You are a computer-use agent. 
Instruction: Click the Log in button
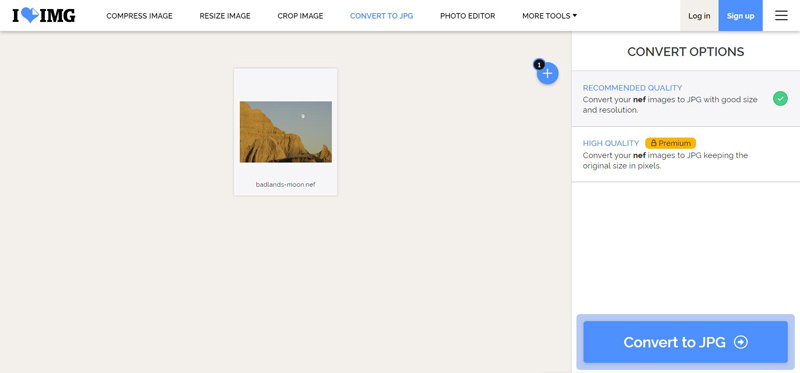pyautogui.click(x=699, y=16)
